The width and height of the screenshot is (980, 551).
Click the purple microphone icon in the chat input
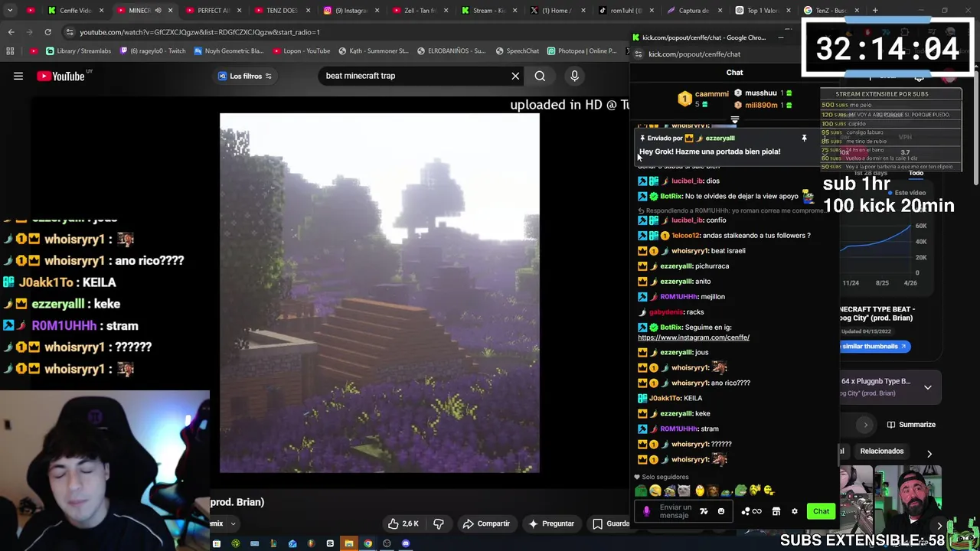point(646,511)
